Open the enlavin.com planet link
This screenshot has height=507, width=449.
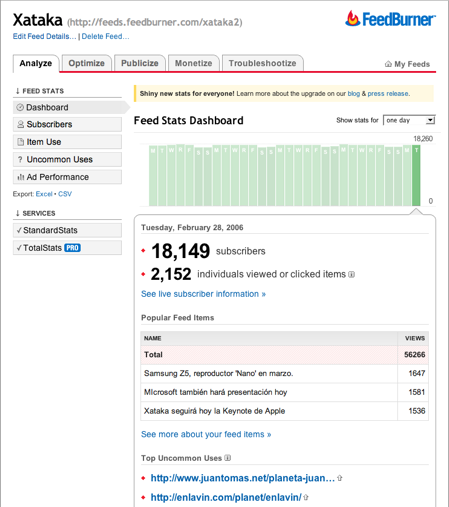tap(226, 497)
